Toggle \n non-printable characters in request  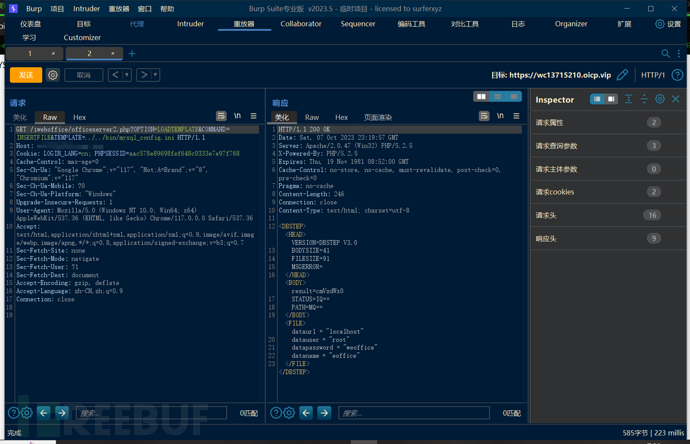click(x=237, y=117)
